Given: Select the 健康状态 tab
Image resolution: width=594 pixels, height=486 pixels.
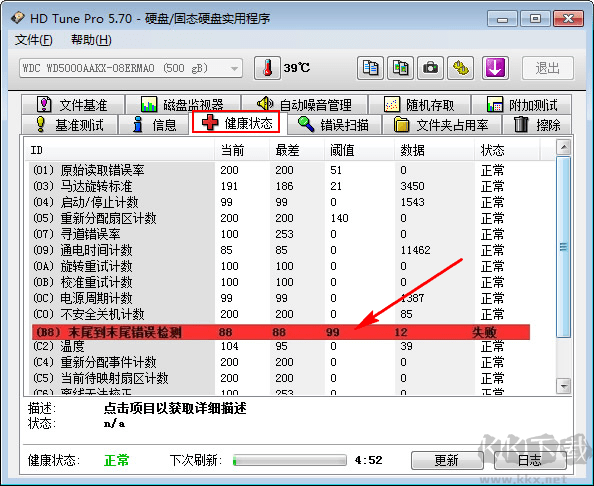Looking at the screenshot, I should [x=236, y=122].
